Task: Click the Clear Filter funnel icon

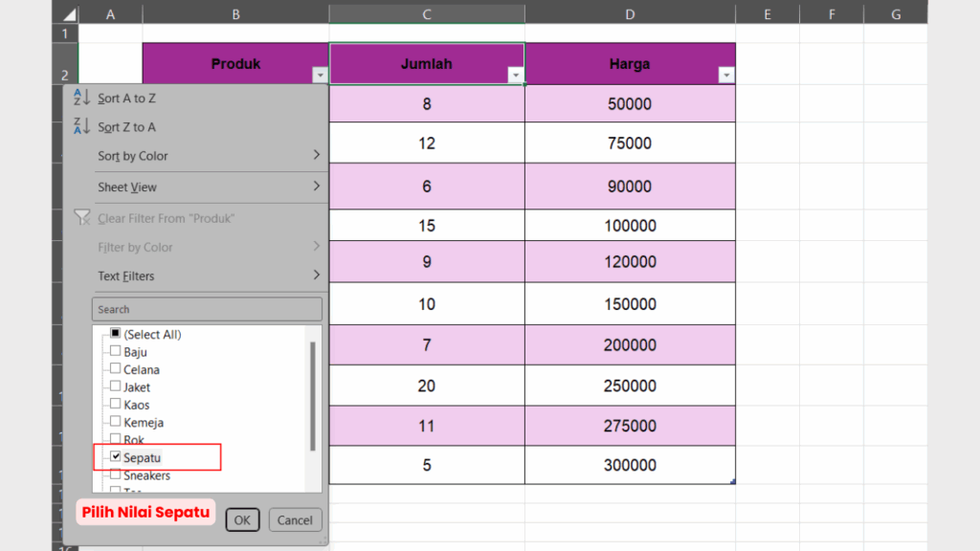Action: click(x=81, y=218)
